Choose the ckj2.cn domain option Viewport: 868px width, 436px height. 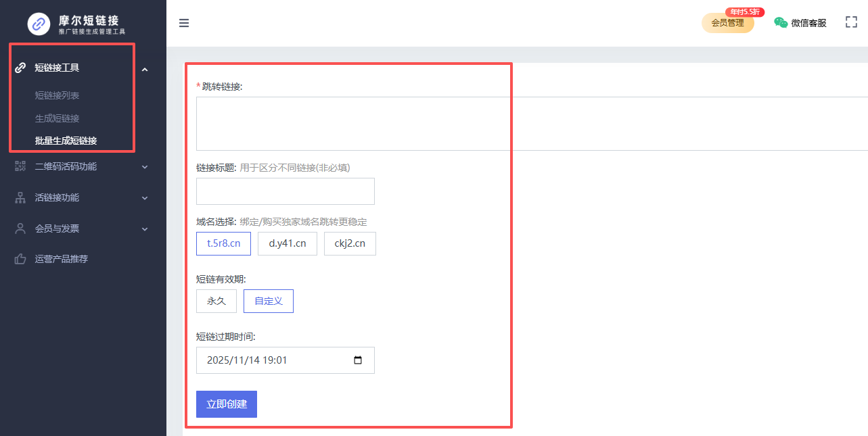point(350,243)
